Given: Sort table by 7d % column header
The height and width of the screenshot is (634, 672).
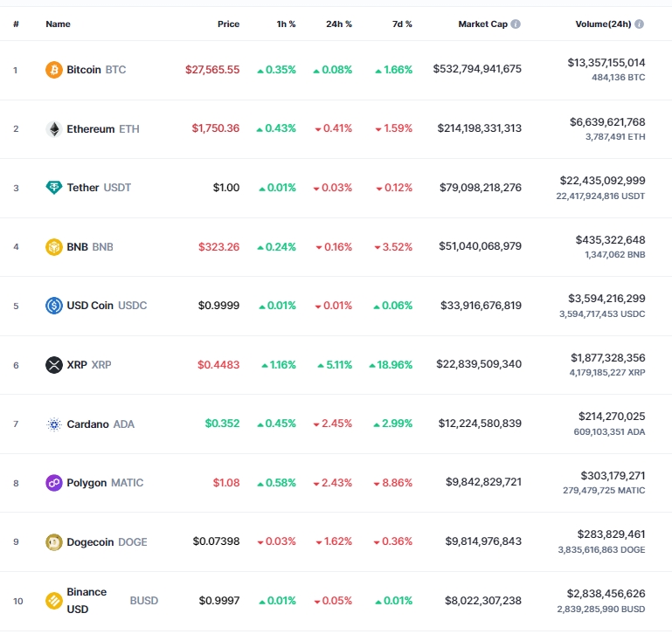Looking at the screenshot, I should [402, 24].
